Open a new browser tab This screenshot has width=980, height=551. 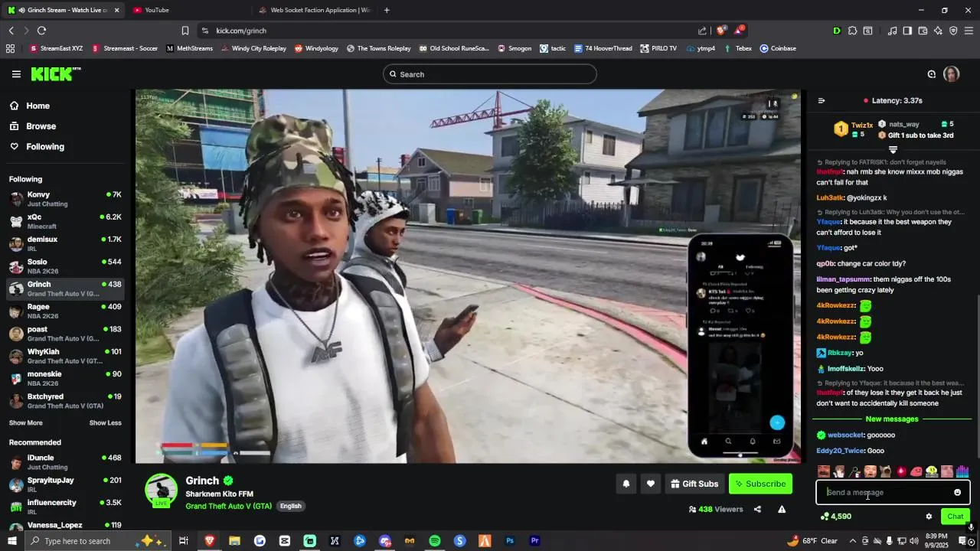387,10
